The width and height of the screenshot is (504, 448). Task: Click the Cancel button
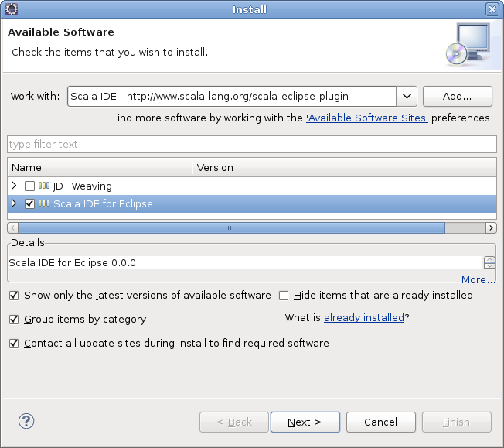coord(380,422)
